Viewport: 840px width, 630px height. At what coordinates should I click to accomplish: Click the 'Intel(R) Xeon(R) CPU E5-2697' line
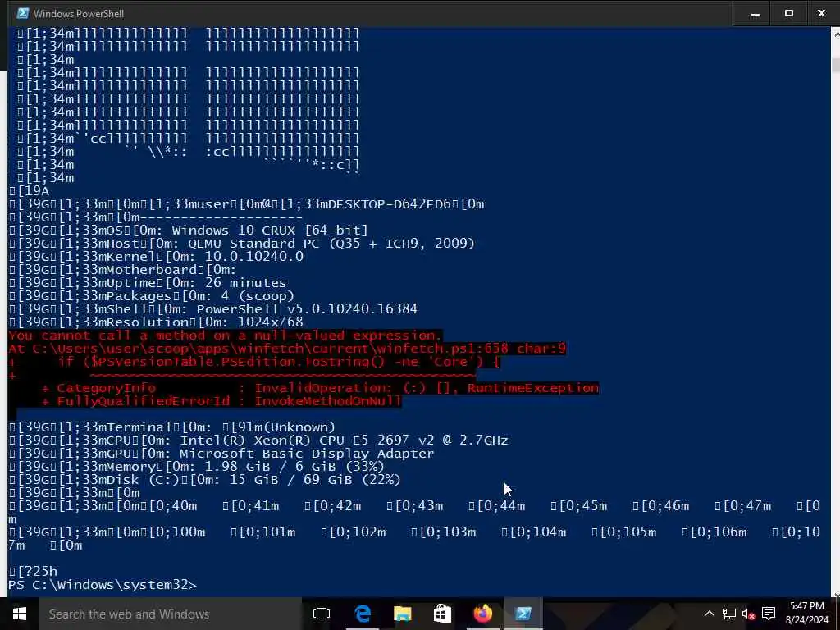(258, 441)
